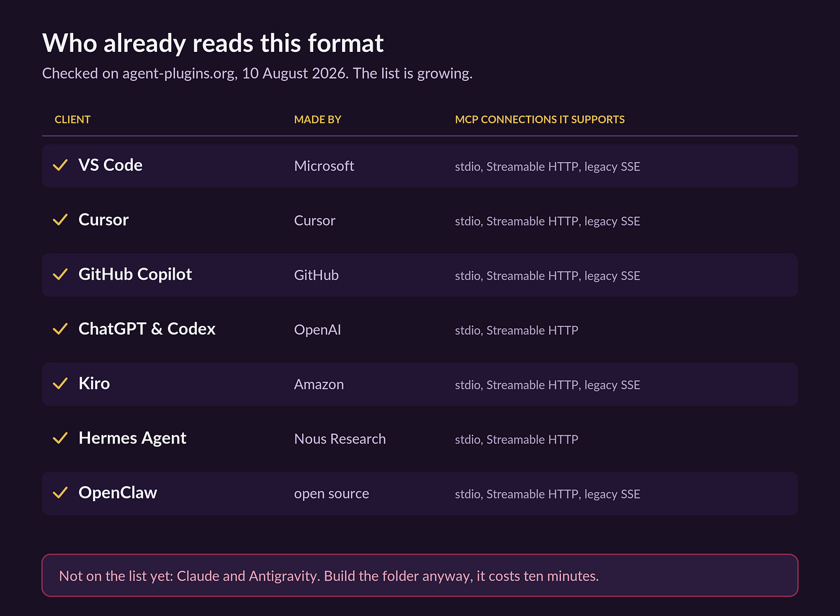Click the checkmark icon beside VS Code
This screenshot has height=616, width=840.
pos(60,166)
